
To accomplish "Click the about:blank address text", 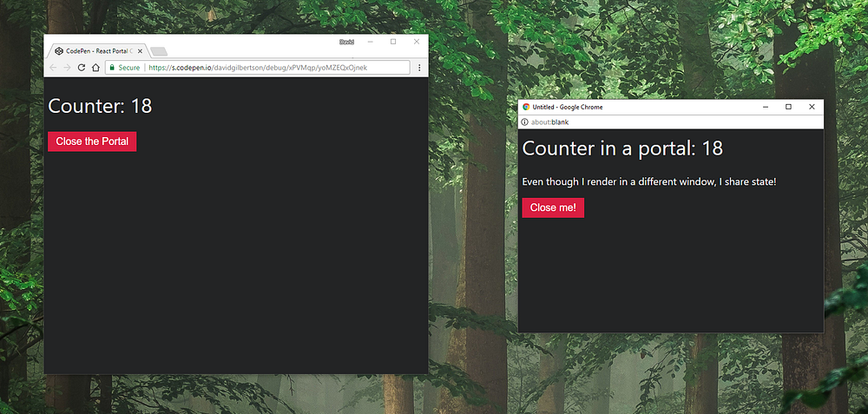I will [549, 122].
